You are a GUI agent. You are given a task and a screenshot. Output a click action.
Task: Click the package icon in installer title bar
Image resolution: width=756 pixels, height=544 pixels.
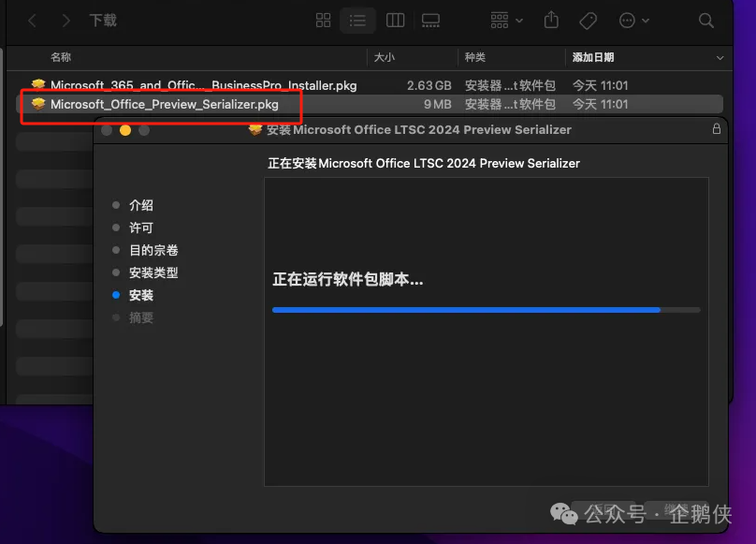(x=255, y=129)
